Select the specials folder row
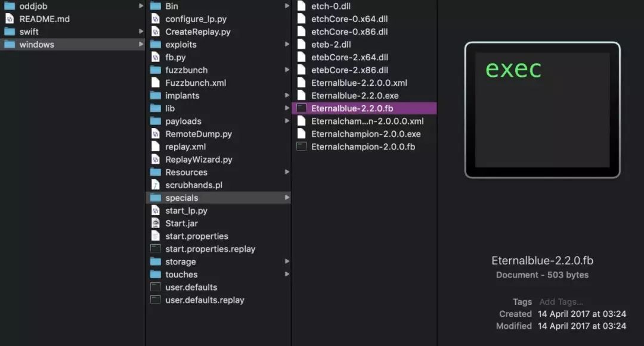The width and height of the screenshot is (644, 346). 218,198
